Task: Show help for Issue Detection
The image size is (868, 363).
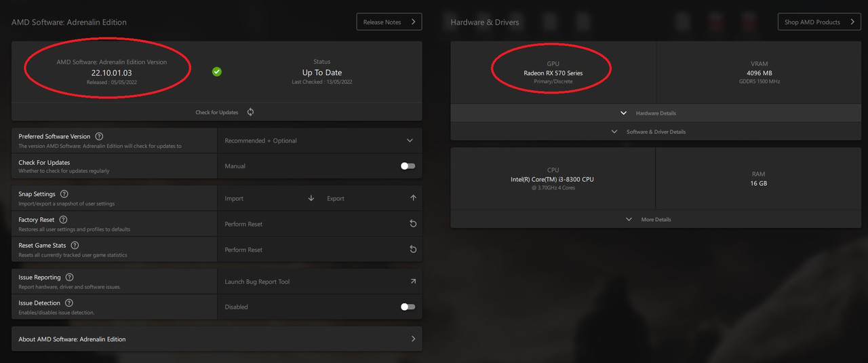Action: tap(68, 303)
